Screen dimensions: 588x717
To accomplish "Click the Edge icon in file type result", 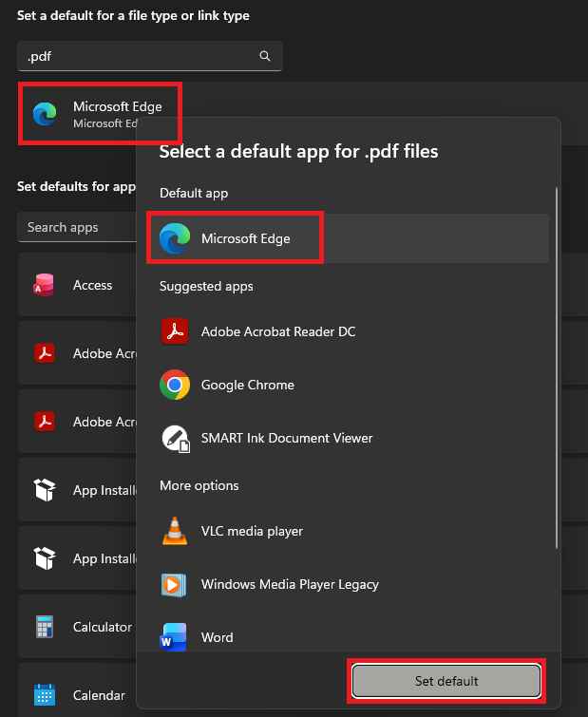I will pyautogui.click(x=45, y=114).
